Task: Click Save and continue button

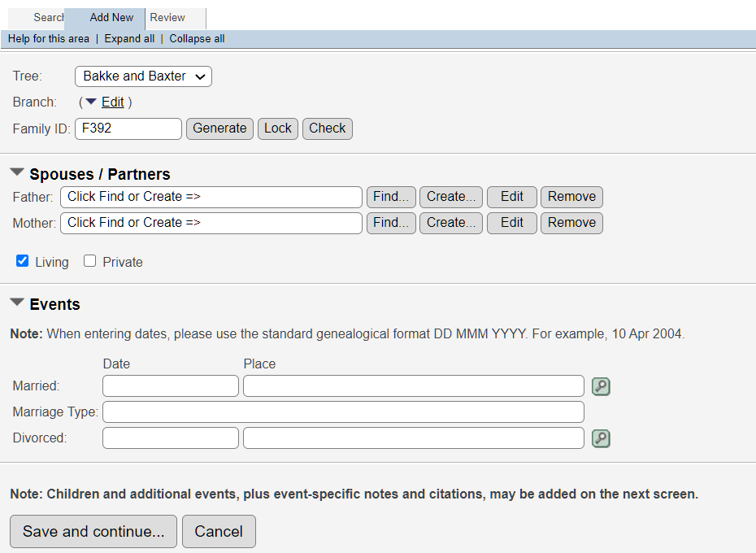Action: pyautogui.click(x=93, y=532)
